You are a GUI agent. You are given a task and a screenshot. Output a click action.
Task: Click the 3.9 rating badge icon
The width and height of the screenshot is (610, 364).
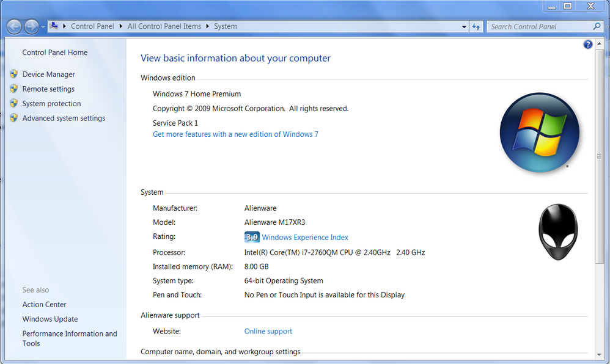252,237
